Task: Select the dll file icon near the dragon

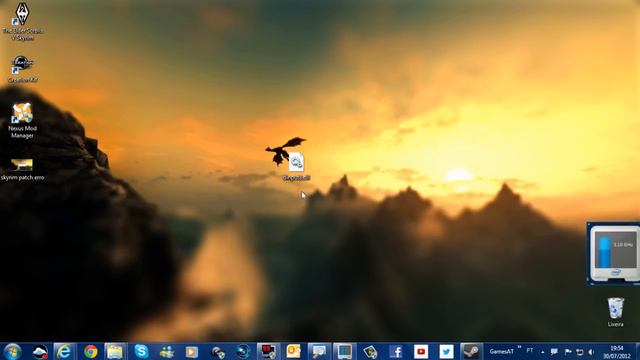Action: tap(296, 167)
